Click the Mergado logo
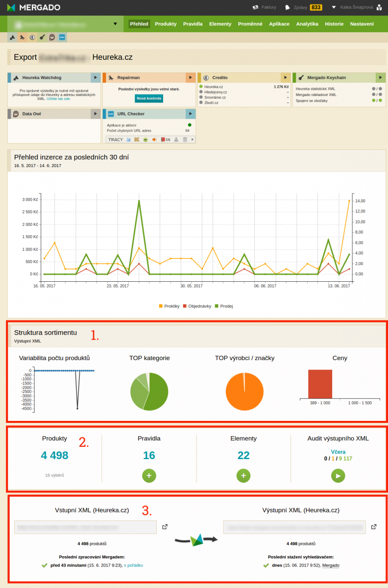The image size is (388, 588). pos(34,7)
